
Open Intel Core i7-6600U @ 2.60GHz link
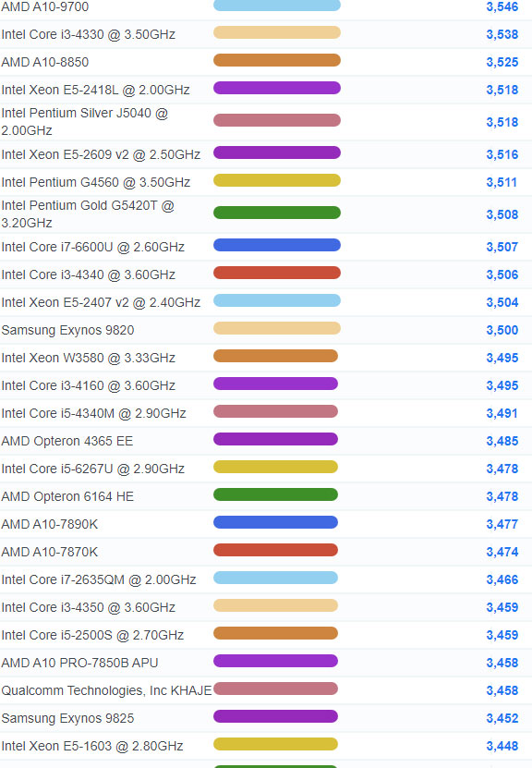tap(93, 247)
